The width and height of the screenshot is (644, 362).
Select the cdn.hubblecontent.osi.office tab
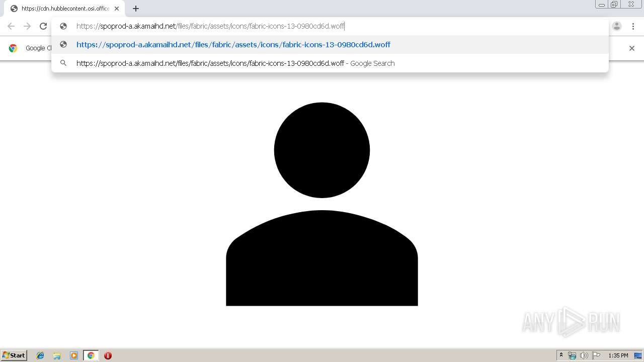click(64, 9)
